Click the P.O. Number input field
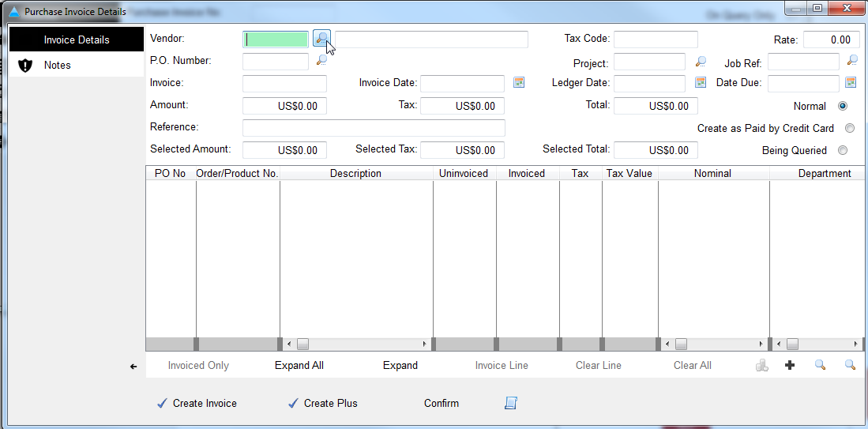 click(276, 62)
